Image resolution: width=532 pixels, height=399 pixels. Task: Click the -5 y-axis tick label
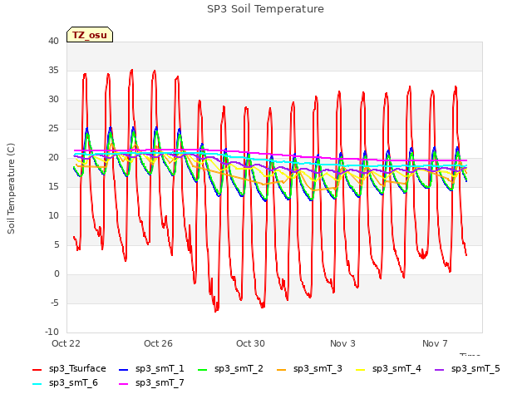pos(55,303)
